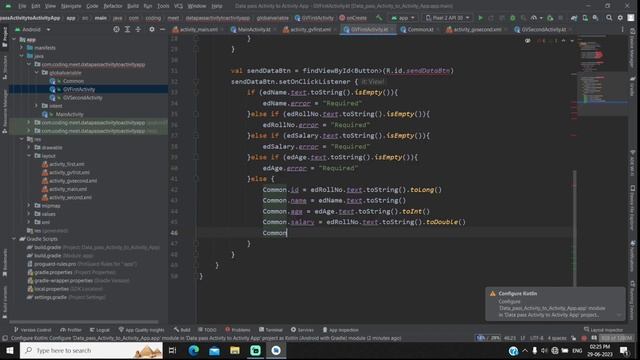The height and width of the screenshot is (360, 640).
Task: Open the app run configuration dropdown
Action: point(403,18)
